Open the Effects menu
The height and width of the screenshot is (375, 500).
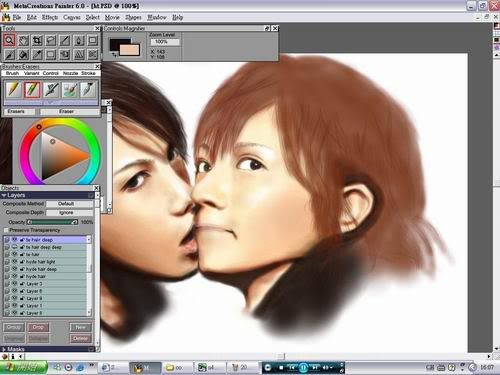coord(50,17)
